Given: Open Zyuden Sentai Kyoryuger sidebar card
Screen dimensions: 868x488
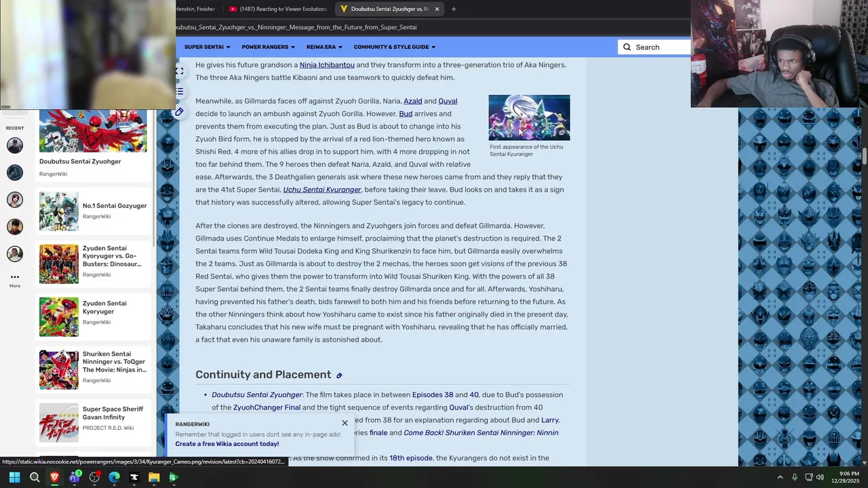Looking at the screenshot, I should (93, 317).
